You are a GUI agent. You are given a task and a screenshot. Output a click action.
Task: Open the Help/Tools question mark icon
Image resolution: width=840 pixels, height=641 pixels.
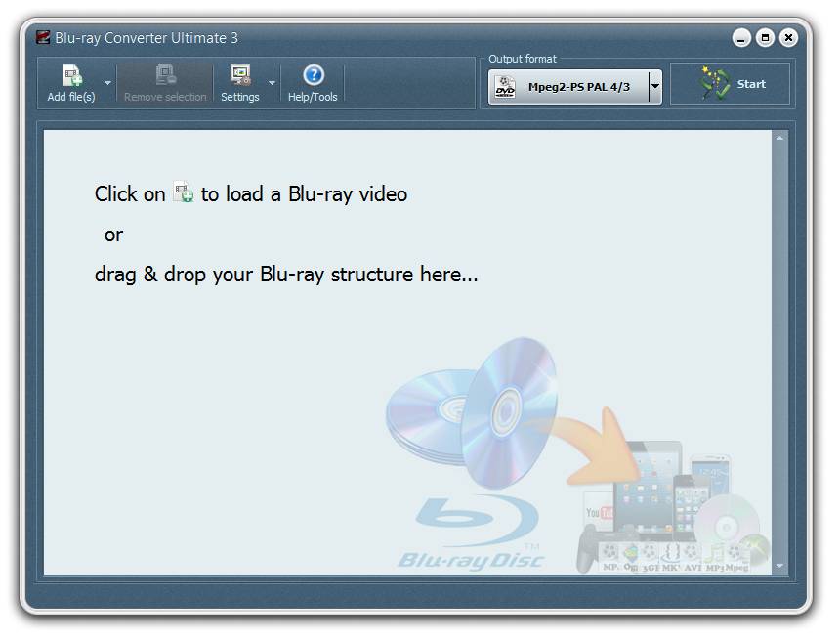click(314, 75)
